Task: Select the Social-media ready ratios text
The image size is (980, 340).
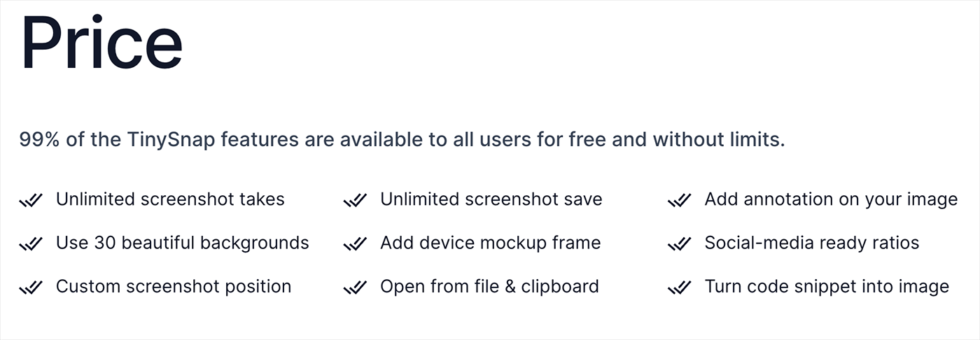Action: (x=812, y=243)
